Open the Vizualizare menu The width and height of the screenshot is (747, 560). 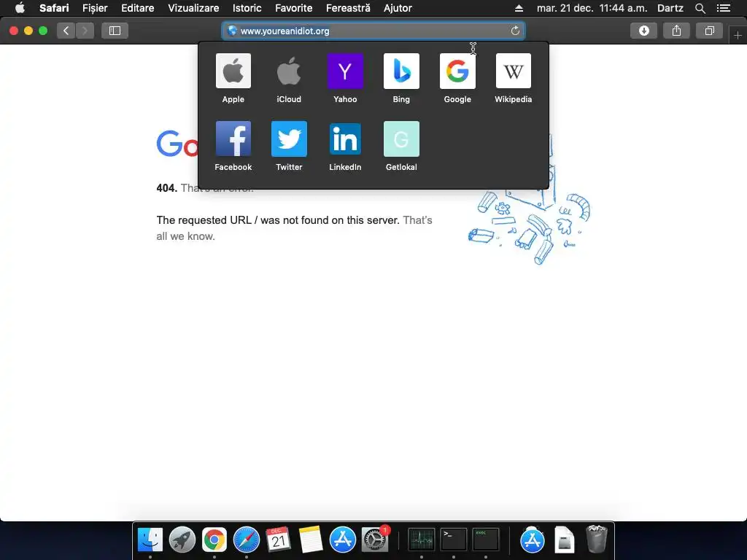click(x=193, y=8)
